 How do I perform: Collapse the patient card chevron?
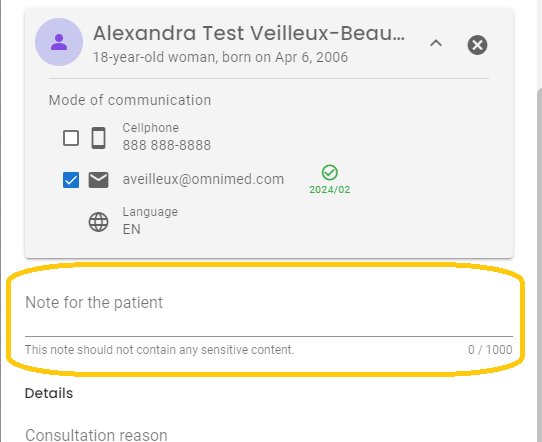[436, 44]
